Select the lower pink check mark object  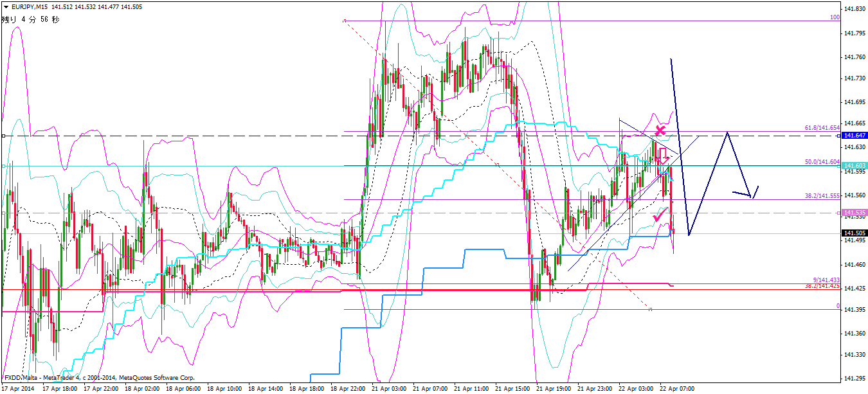(660, 215)
